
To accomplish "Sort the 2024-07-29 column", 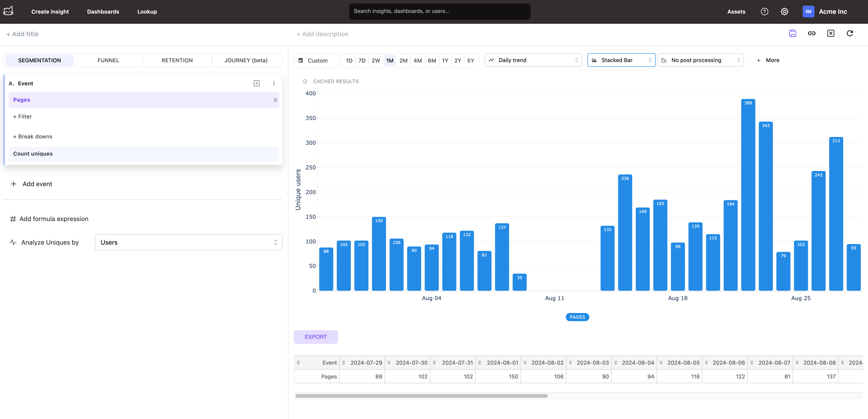I will tap(344, 363).
